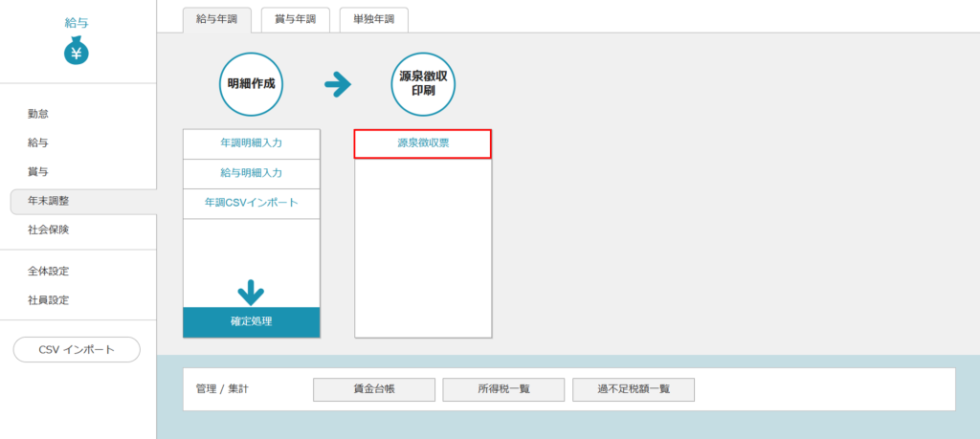This screenshot has height=439, width=980.
Task: Open 年調明細入力 link
Action: tap(252, 143)
